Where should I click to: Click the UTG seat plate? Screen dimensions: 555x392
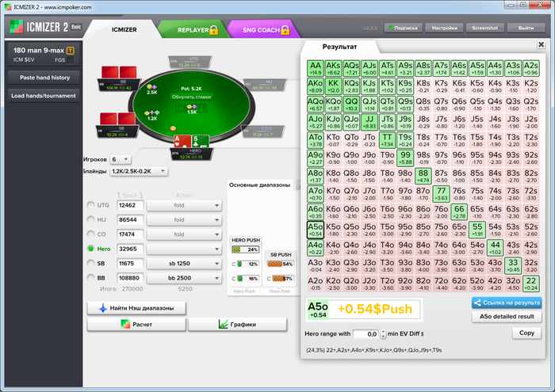(190, 63)
